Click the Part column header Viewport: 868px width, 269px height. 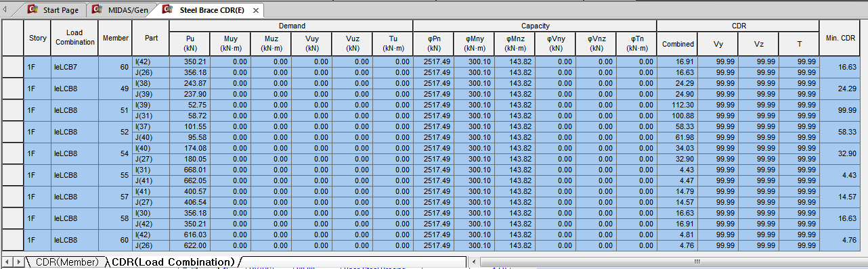point(151,38)
